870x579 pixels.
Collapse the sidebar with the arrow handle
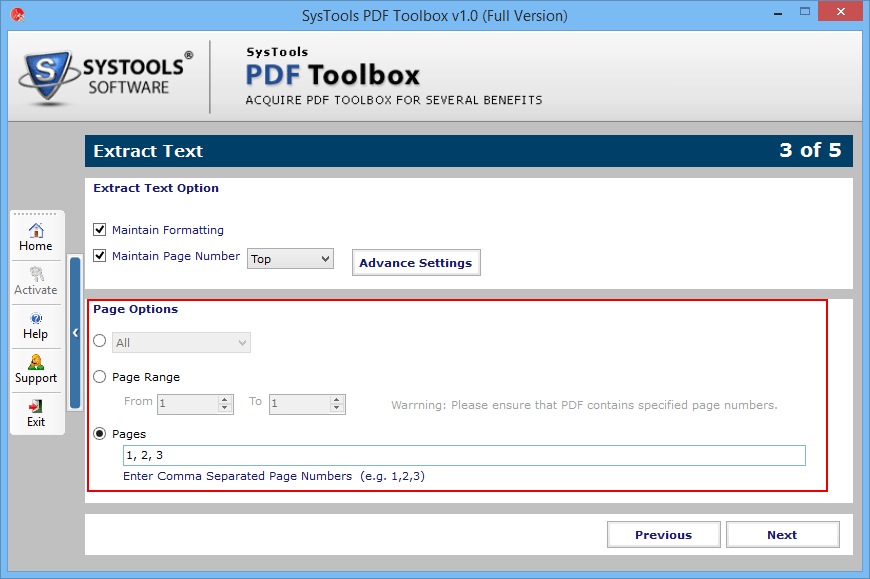point(75,333)
